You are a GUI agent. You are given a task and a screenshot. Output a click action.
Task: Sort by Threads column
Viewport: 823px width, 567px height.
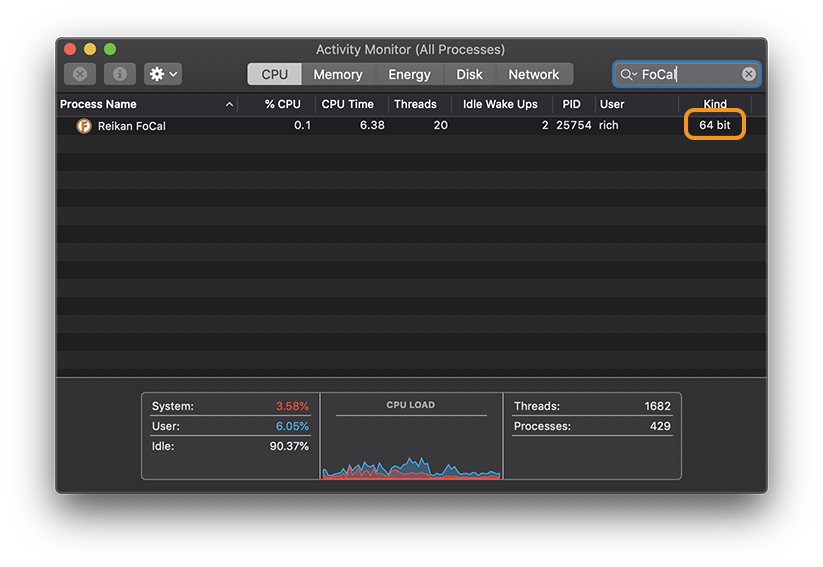(x=415, y=104)
